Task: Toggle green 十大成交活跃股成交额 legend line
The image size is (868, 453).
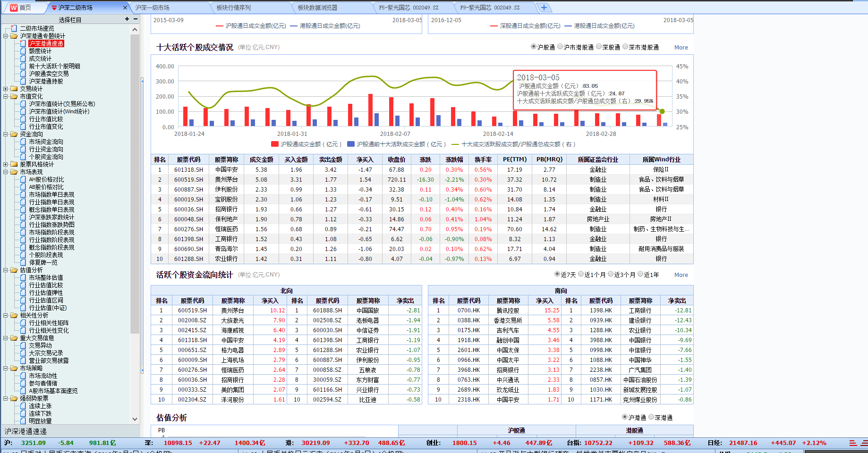Action: click(455, 144)
